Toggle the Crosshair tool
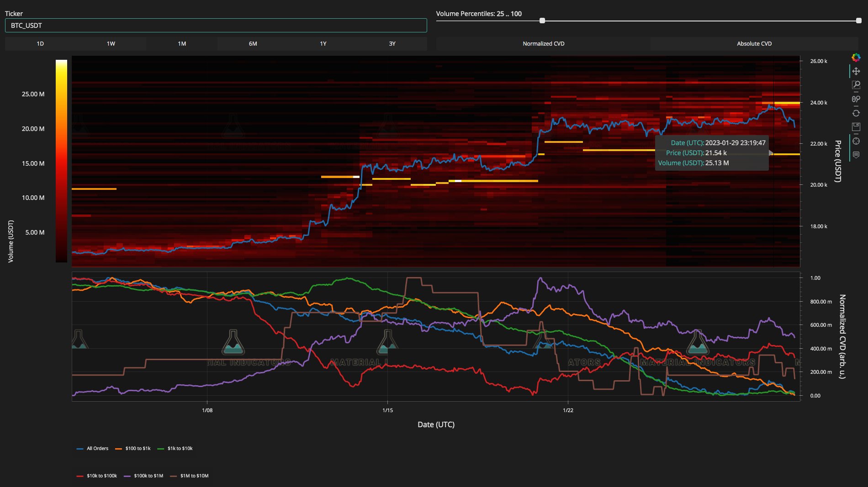This screenshot has width=868, height=487. (x=856, y=141)
